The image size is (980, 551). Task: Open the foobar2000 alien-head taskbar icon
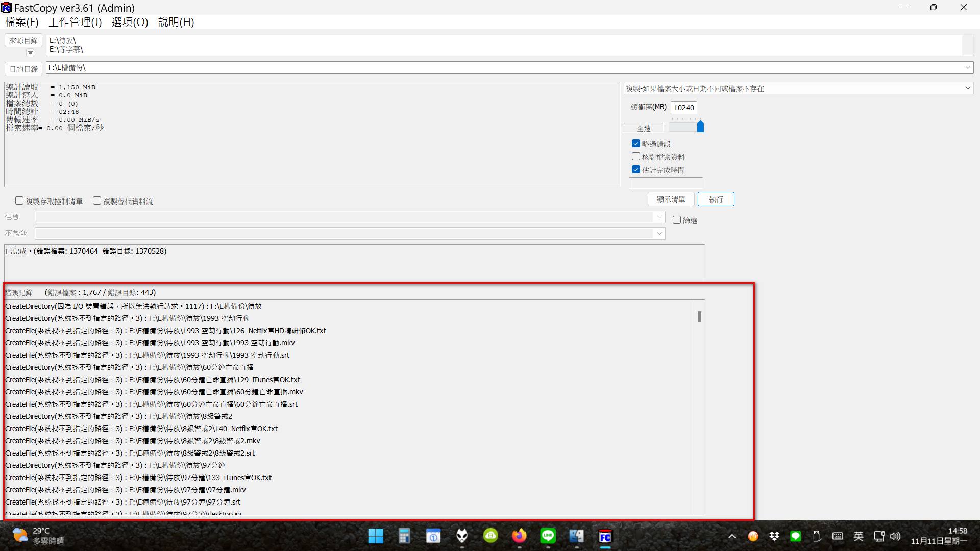[x=462, y=536]
